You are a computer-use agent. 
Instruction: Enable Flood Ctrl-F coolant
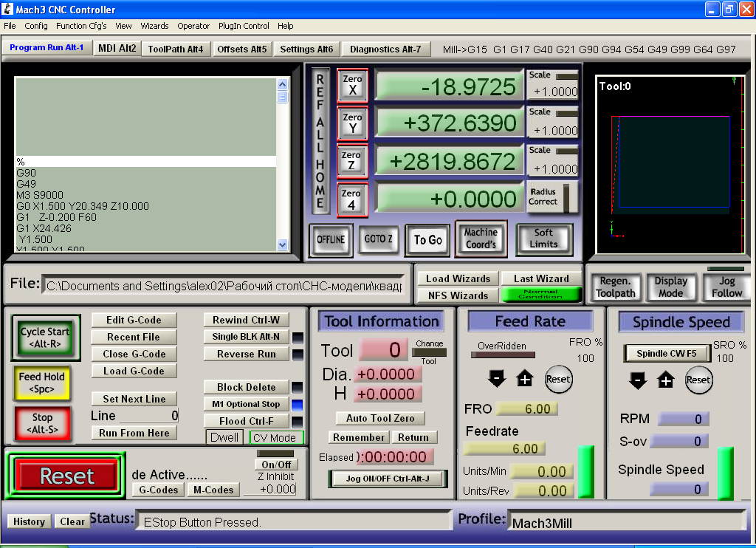coord(246,421)
